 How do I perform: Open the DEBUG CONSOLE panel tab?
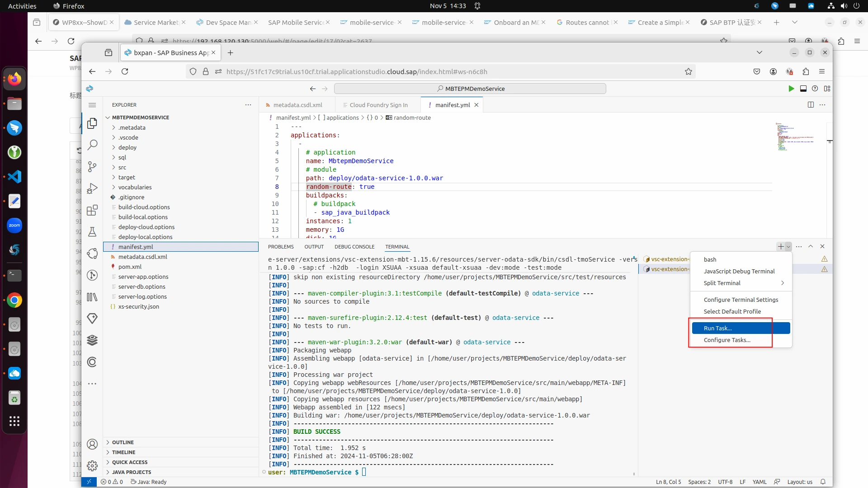click(354, 247)
